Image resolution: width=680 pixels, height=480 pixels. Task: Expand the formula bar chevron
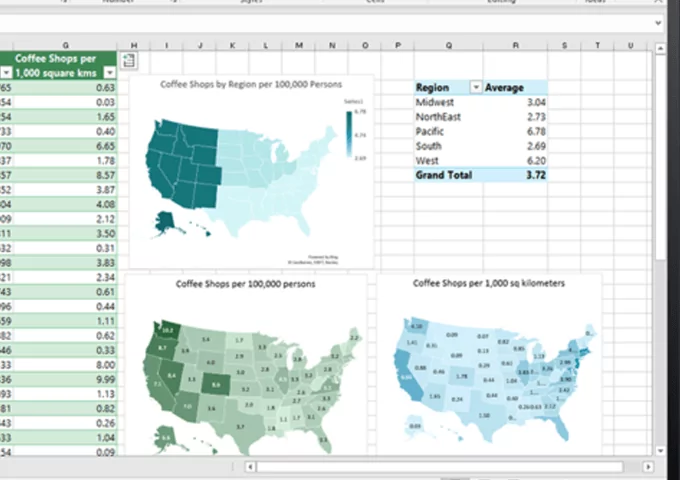(658, 23)
